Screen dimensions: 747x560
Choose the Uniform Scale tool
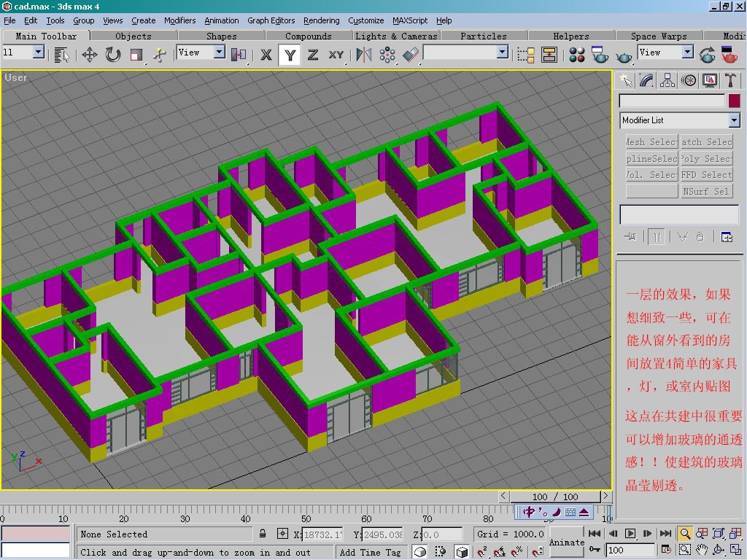tap(136, 55)
